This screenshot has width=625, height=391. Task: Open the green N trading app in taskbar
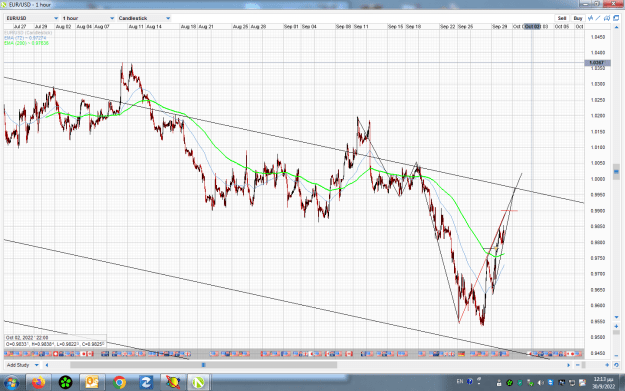198,383
